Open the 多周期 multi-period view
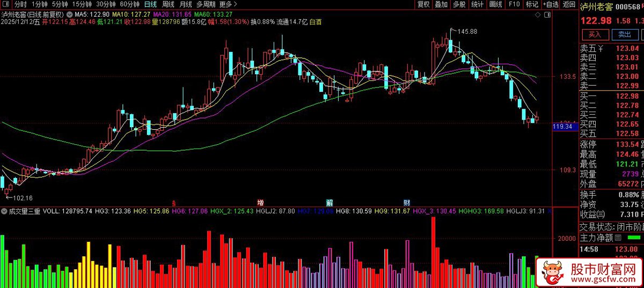 point(206,4)
